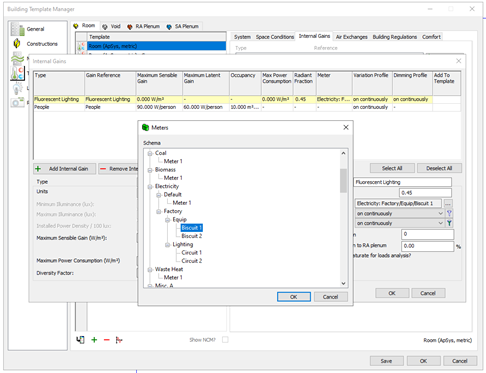Select Meter 1 under Waste Heat
This screenshot has width=486, height=373.
[x=173, y=277]
